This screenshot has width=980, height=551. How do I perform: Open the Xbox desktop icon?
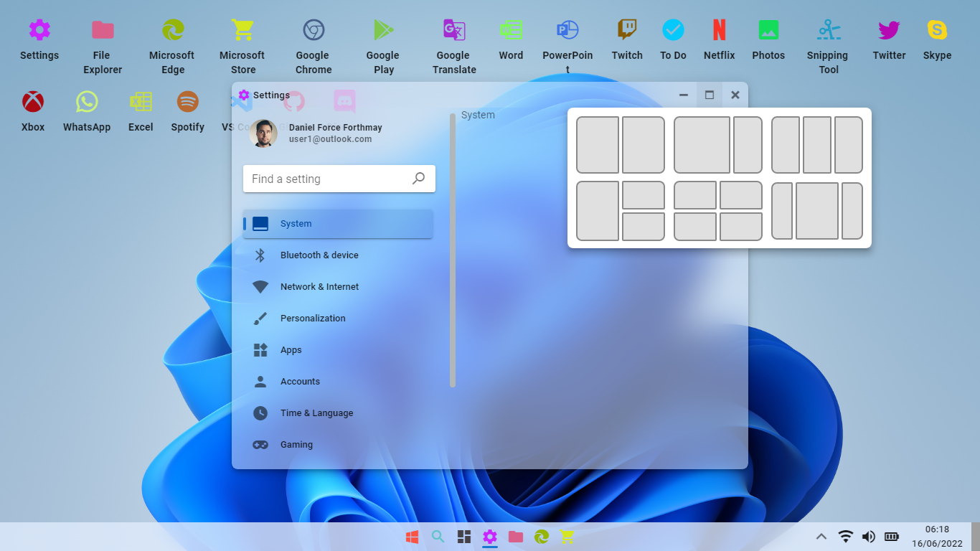coord(33,112)
